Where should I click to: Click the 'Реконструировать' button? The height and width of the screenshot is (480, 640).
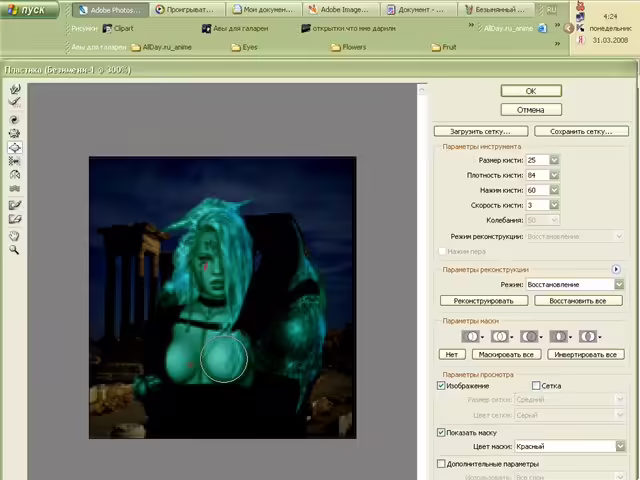pos(484,301)
